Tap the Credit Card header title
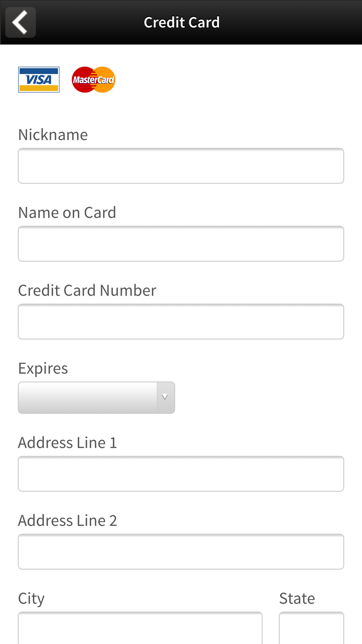The height and width of the screenshot is (644, 362). pyautogui.click(x=182, y=22)
